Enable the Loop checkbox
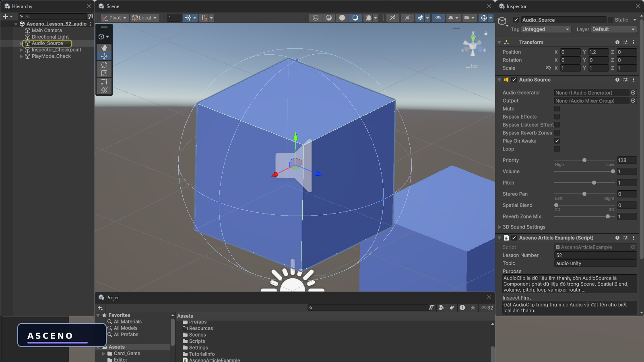The width and height of the screenshot is (644, 362). pyautogui.click(x=557, y=149)
